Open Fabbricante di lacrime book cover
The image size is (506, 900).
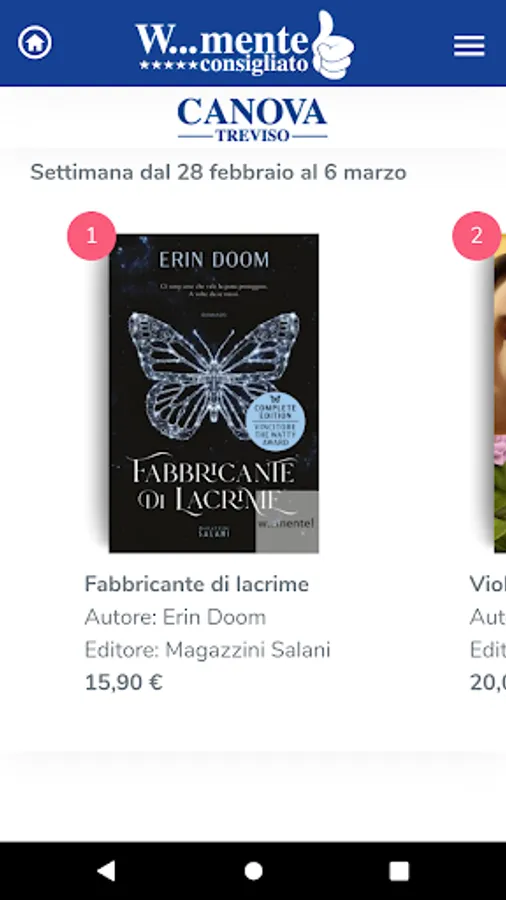coord(213,393)
